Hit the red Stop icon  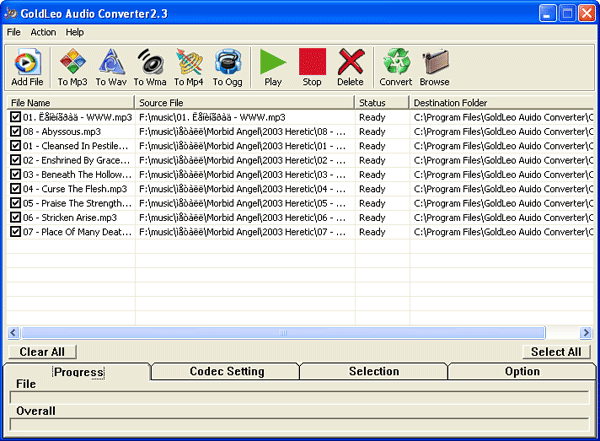[x=312, y=67]
